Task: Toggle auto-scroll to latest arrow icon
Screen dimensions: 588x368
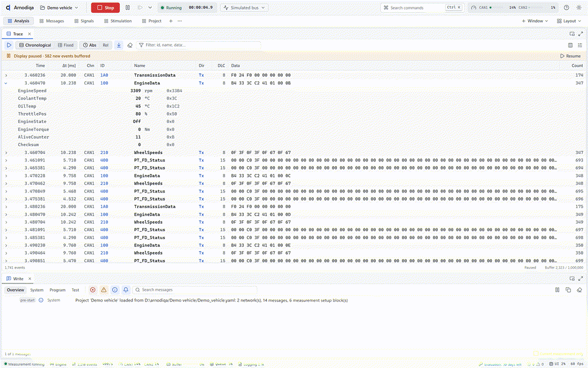Action: click(119, 45)
